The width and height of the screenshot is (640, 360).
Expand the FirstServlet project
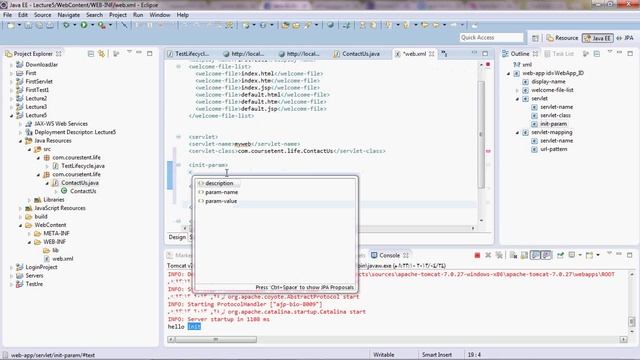(x=11, y=82)
